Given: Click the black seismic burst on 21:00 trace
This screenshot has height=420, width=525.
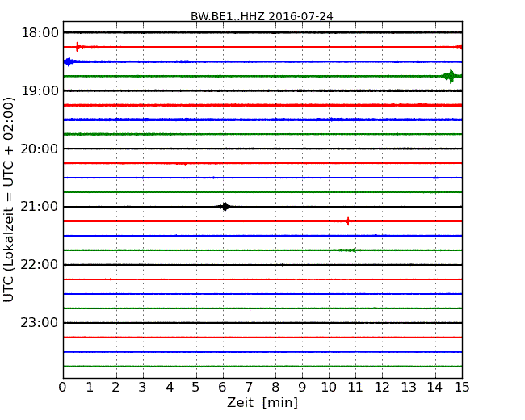Looking at the screenshot, I should point(225,207).
